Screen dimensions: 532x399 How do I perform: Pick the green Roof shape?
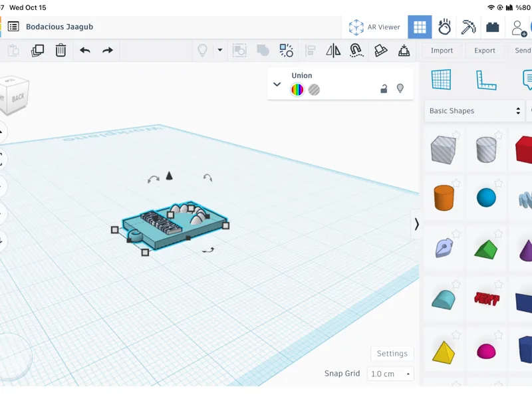point(486,249)
